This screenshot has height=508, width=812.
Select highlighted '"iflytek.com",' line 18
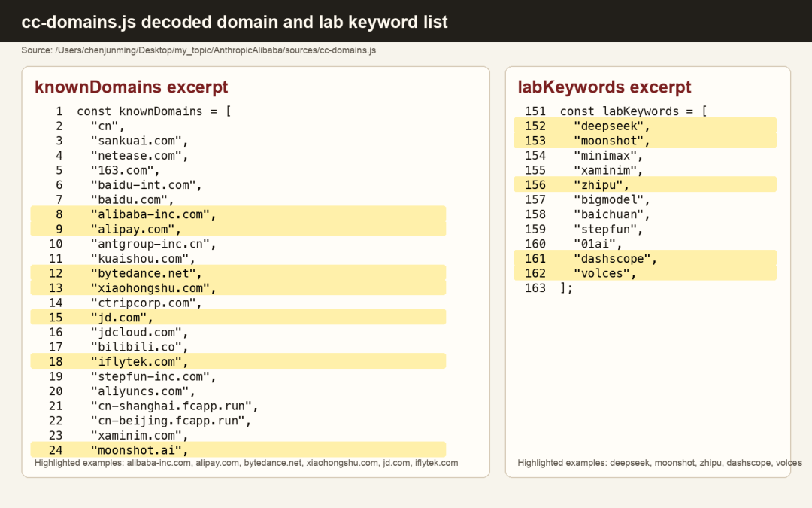pos(238,361)
